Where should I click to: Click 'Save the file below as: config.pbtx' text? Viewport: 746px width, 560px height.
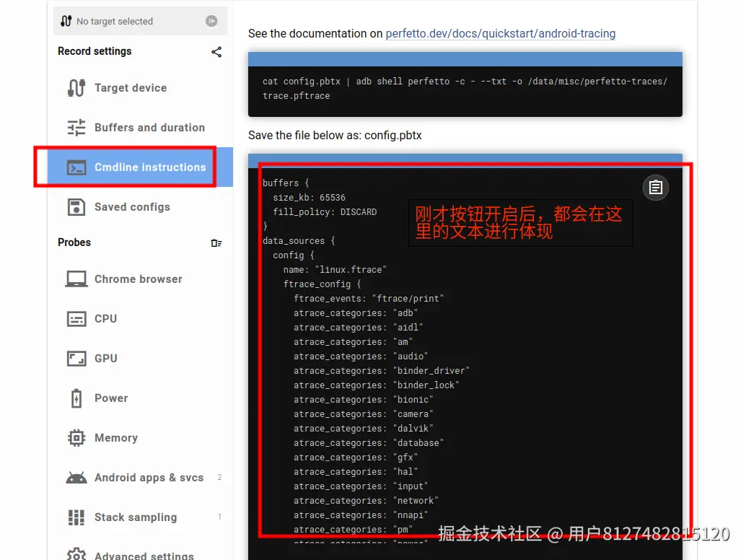335,136
